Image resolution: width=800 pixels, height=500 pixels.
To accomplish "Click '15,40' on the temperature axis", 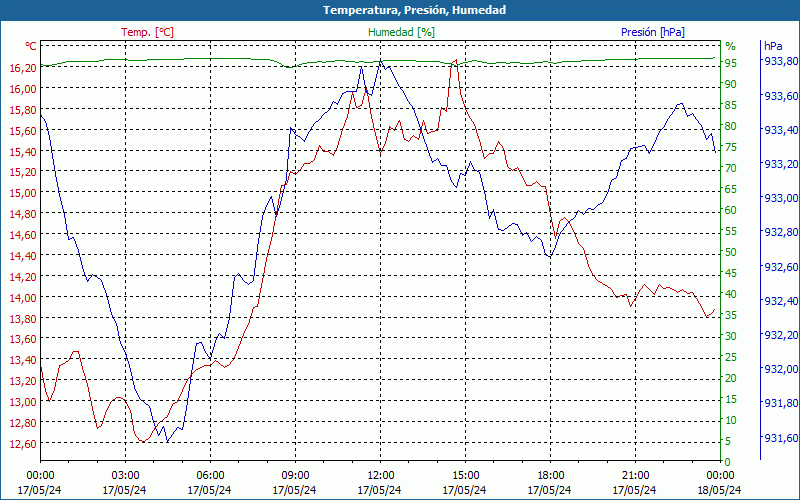I will tap(23, 152).
